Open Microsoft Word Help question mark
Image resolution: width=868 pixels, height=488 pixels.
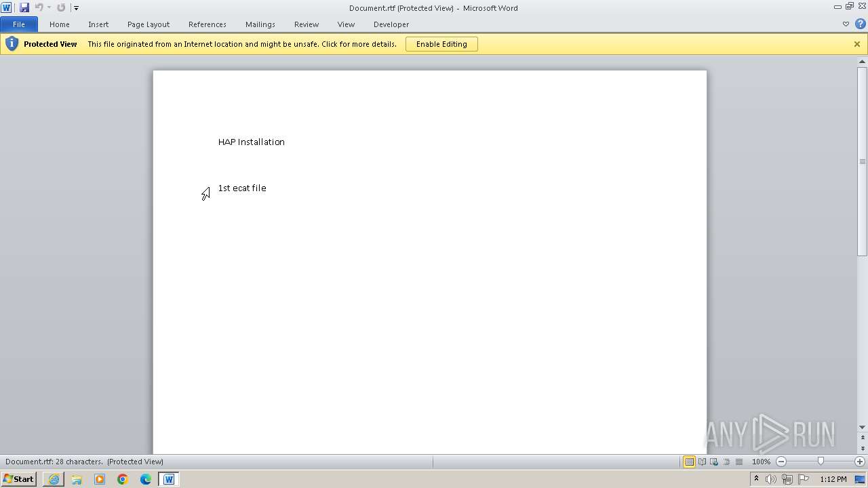[x=861, y=24]
